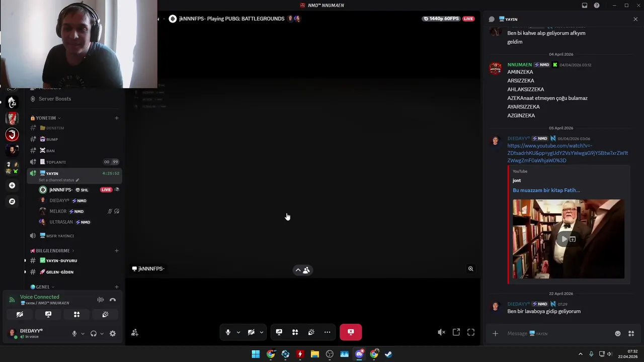Image resolution: width=644 pixels, height=362 pixels.
Task: Open the YouTube link in chat
Action: click(x=568, y=153)
